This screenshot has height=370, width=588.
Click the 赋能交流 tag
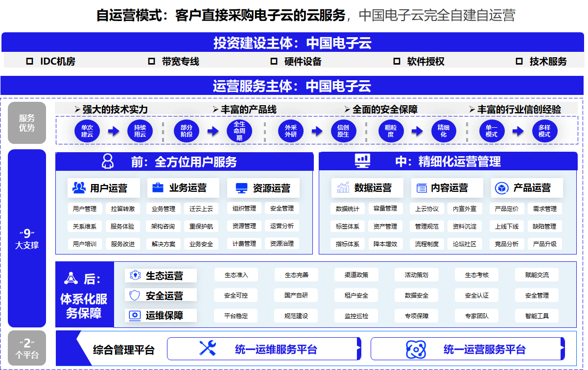(537, 275)
